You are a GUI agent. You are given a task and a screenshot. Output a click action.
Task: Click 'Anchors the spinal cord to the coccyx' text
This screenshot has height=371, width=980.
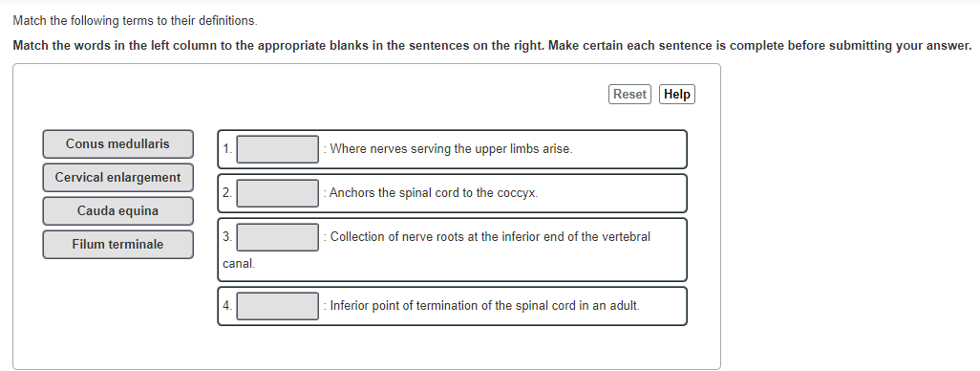433,193
